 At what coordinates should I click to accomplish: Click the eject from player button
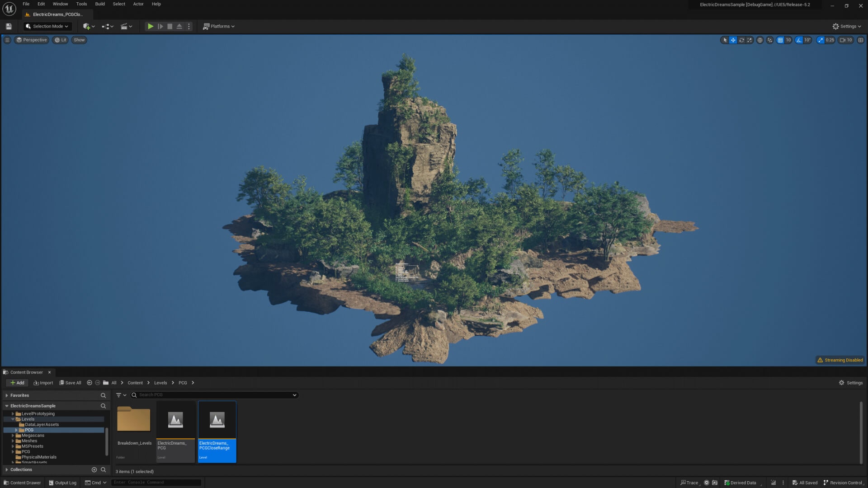click(179, 26)
